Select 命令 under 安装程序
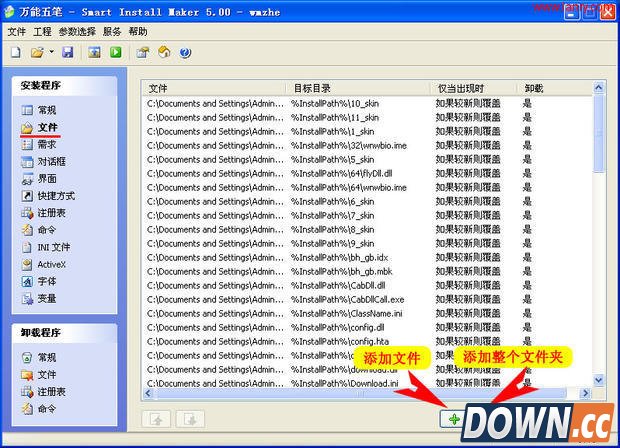 [39, 230]
